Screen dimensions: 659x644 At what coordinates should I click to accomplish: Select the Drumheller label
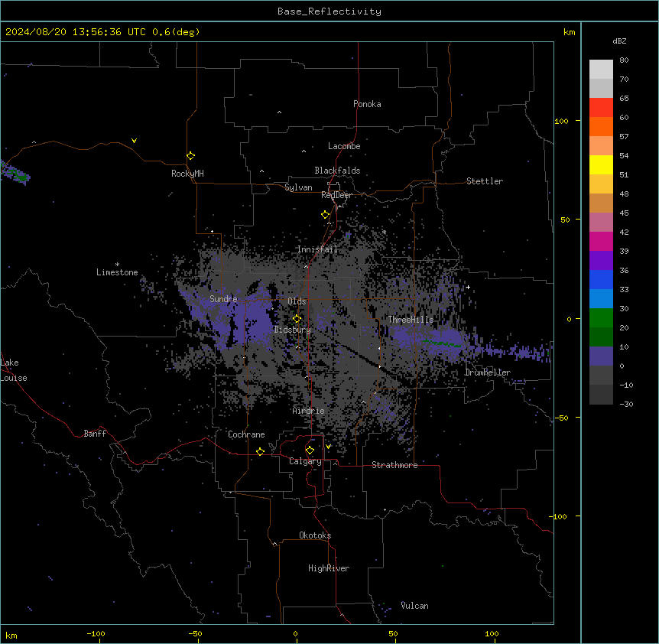pos(488,372)
